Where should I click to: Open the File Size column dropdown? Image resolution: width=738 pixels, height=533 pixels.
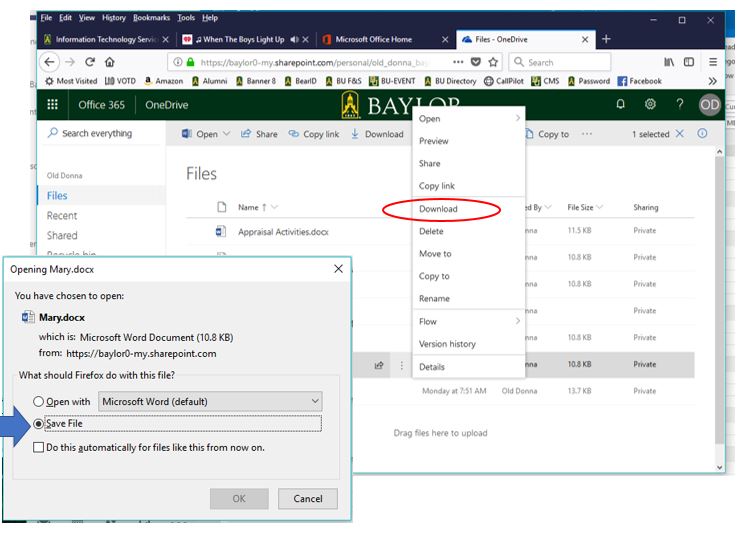coord(599,207)
